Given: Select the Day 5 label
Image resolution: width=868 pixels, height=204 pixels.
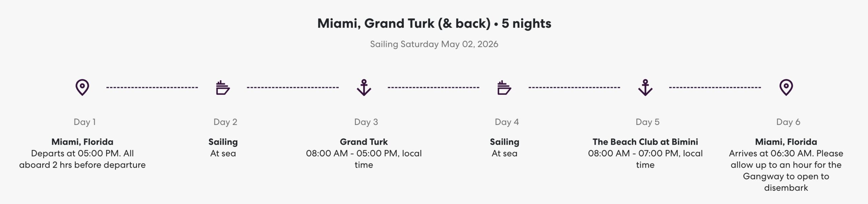Looking at the screenshot, I should 648,122.
